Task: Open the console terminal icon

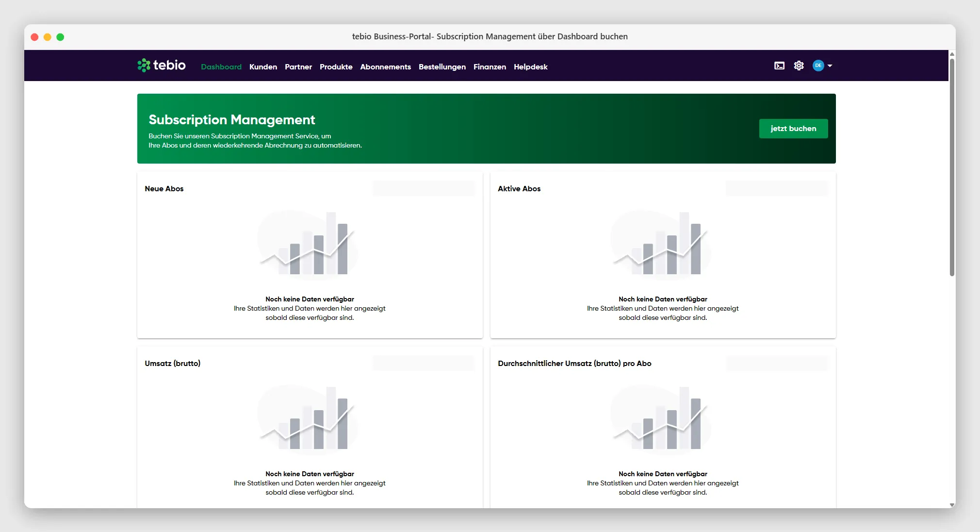Action: pyautogui.click(x=779, y=66)
